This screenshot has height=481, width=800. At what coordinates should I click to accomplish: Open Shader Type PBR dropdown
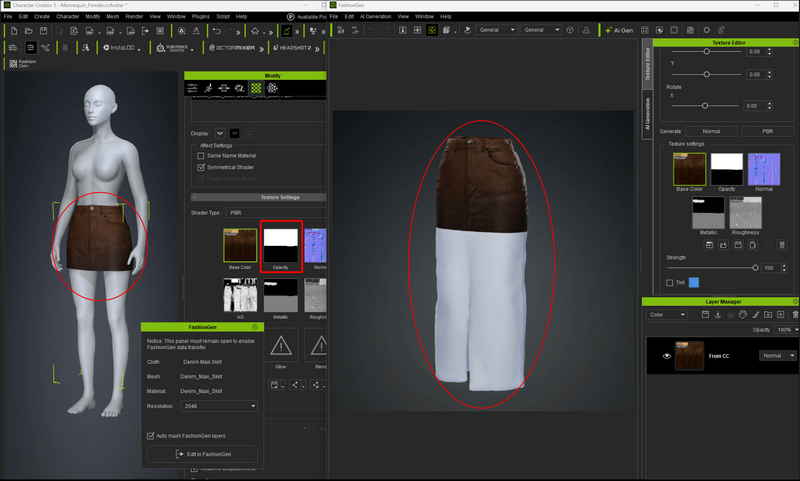276,213
